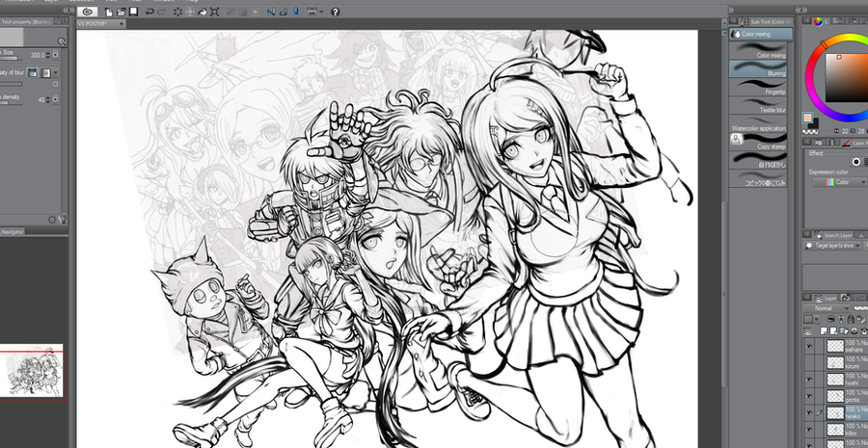The width and height of the screenshot is (868, 448).
Task: Toggle Snap to Ruler
Action: click(271, 12)
